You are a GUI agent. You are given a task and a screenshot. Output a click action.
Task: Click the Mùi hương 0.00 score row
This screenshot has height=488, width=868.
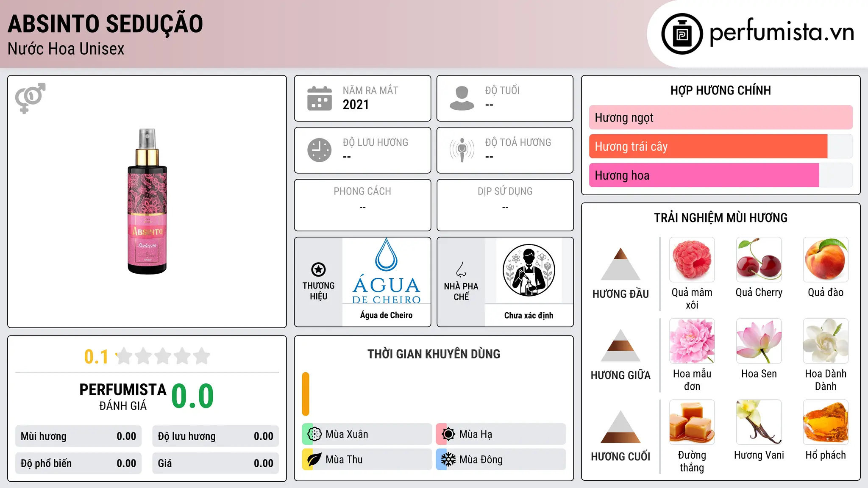click(78, 436)
